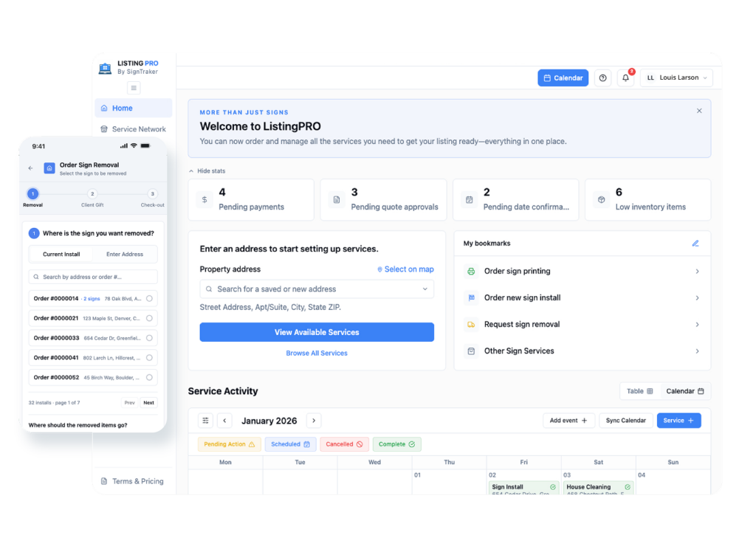Open the notifications bell icon
Screen dimensions: 756x552
(x=625, y=78)
